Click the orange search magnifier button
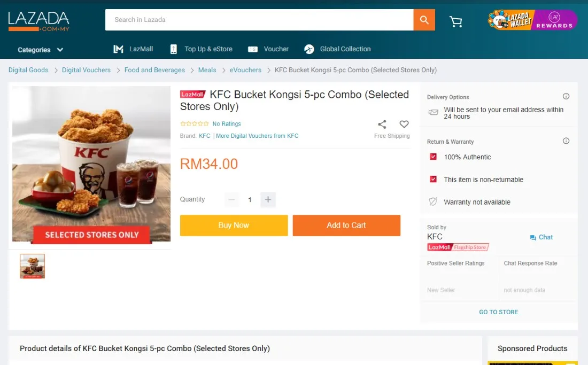 point(424,20)
